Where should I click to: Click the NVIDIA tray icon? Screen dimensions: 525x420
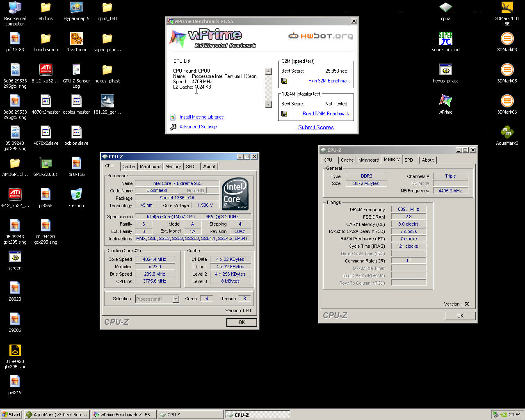click(503, 415)
